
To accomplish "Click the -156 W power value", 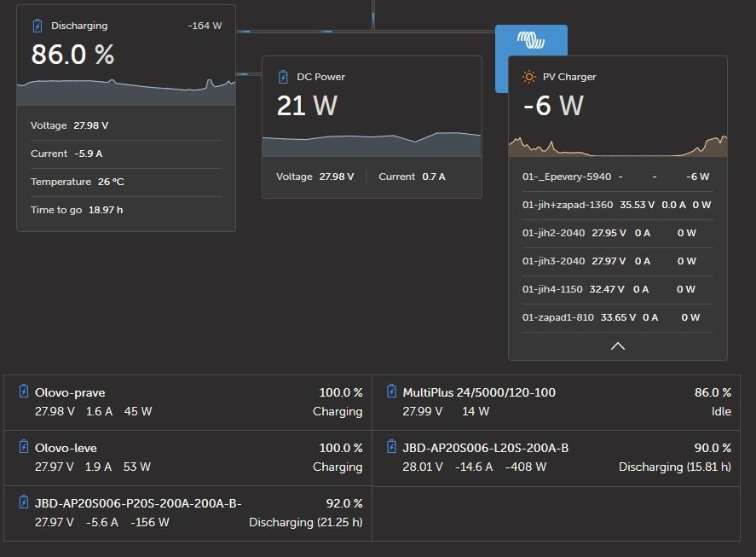I will click(x=150, y=522).
